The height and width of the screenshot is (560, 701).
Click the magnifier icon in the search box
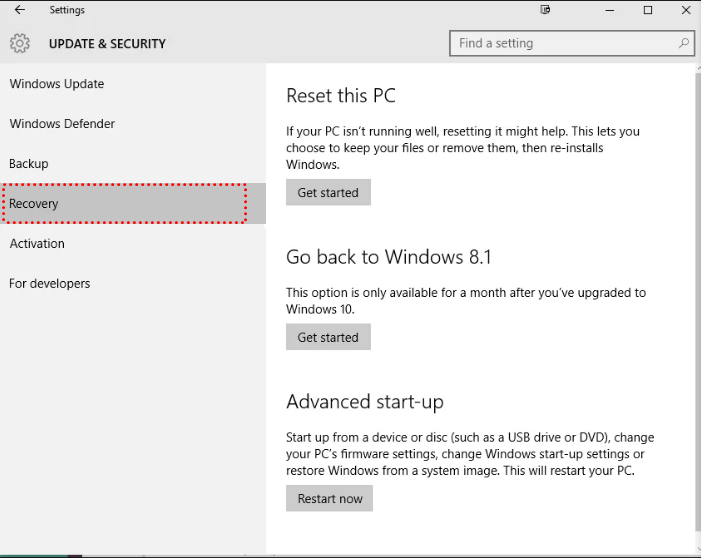684,44
